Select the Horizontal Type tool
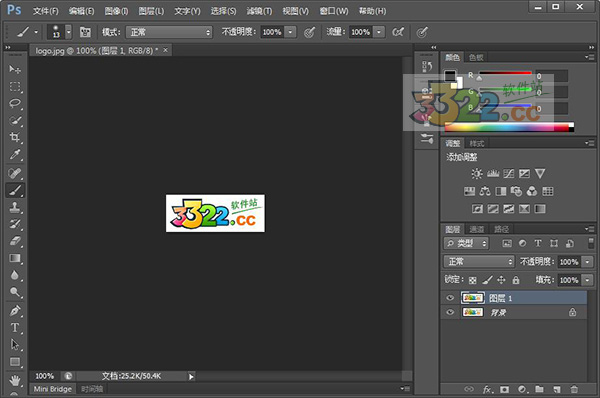600x398 pixels. pyautogui.click(x=15, y=328)
